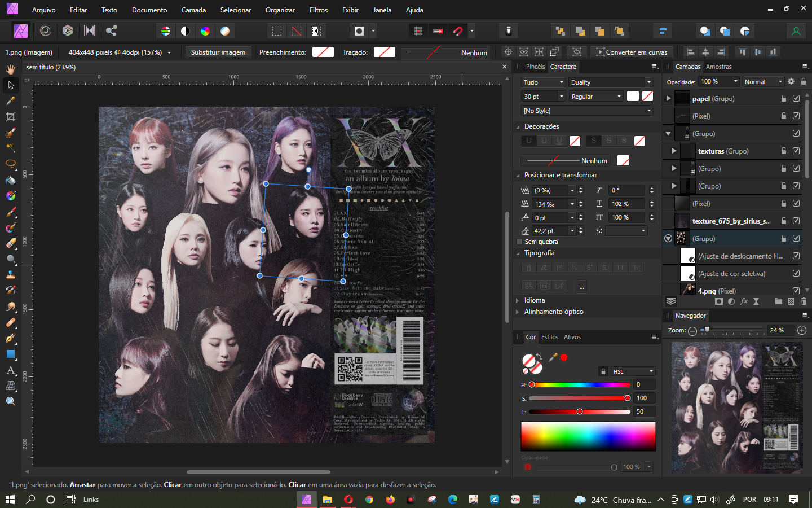Expand the texturas group
The image size is (812, 508).
674,151
